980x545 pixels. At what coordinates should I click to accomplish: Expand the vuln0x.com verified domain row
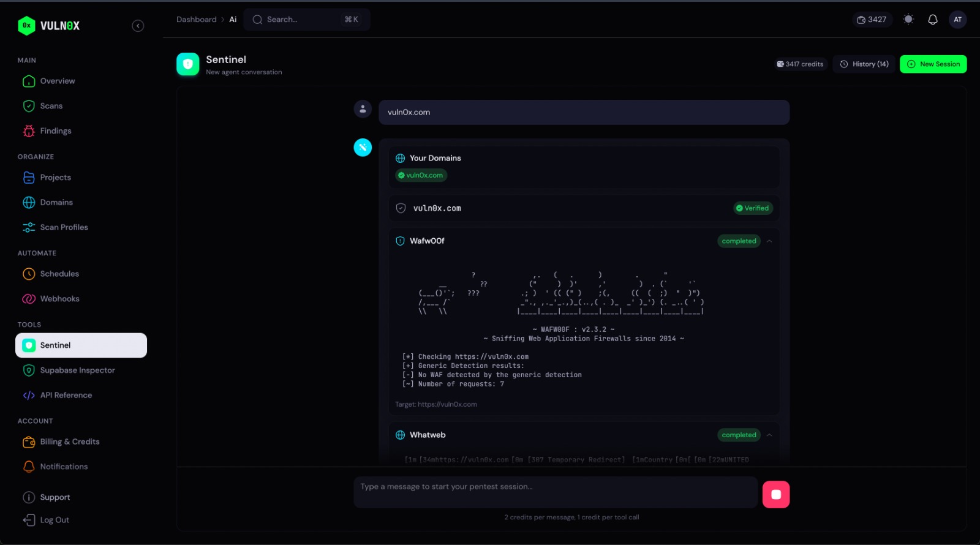(x=583, y=208)
